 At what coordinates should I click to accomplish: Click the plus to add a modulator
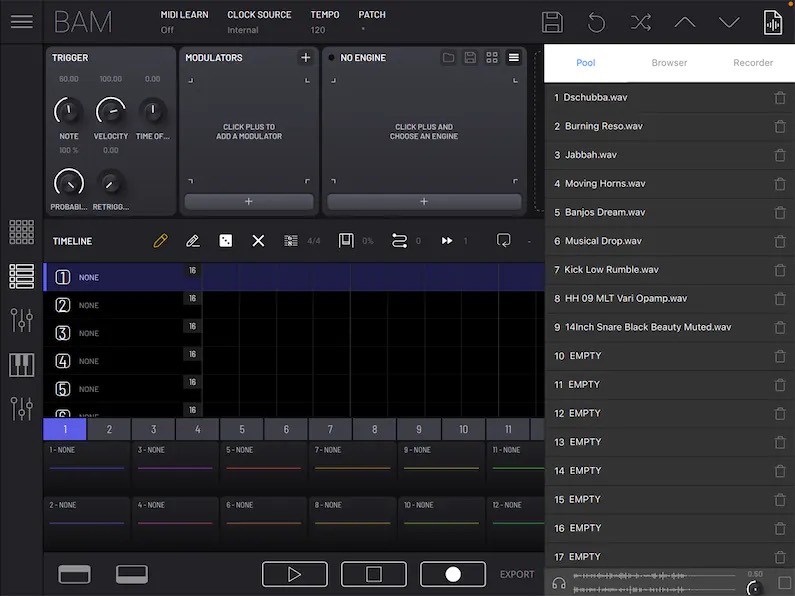point(305,58)
